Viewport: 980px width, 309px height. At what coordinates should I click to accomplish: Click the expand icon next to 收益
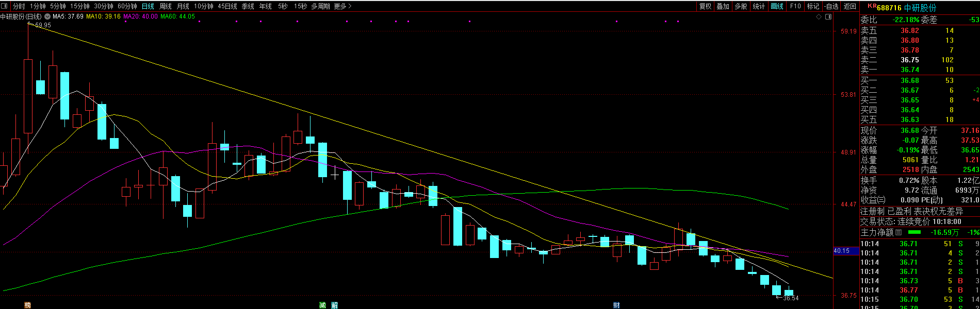coord(882,200)
